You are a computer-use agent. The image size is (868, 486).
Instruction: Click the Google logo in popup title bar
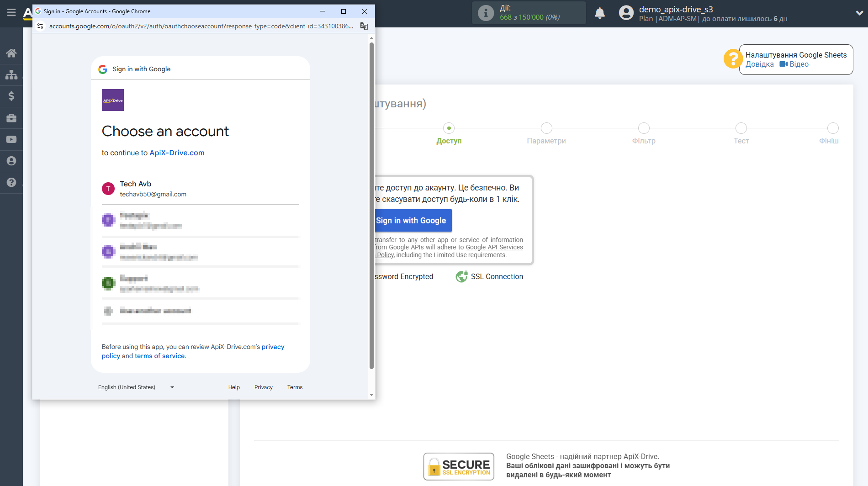(38, 11)
